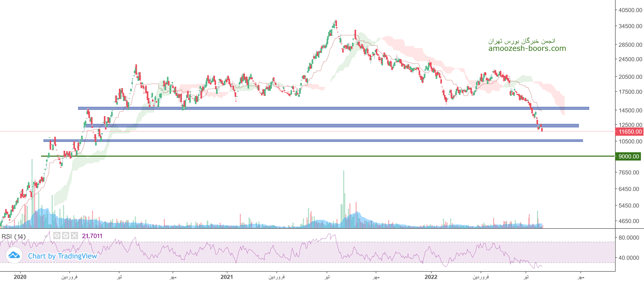Click the 2020 label on time axis
Screen dimensions: 644x281
pos(20,277)
